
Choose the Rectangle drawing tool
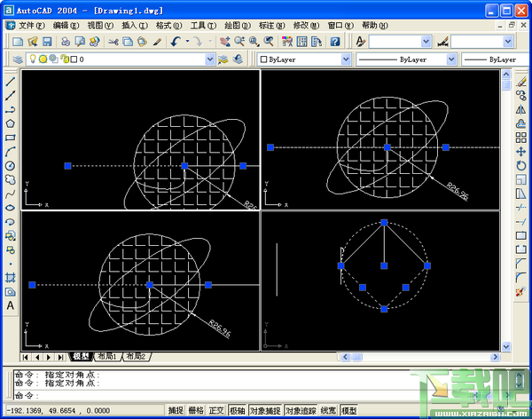11,138
